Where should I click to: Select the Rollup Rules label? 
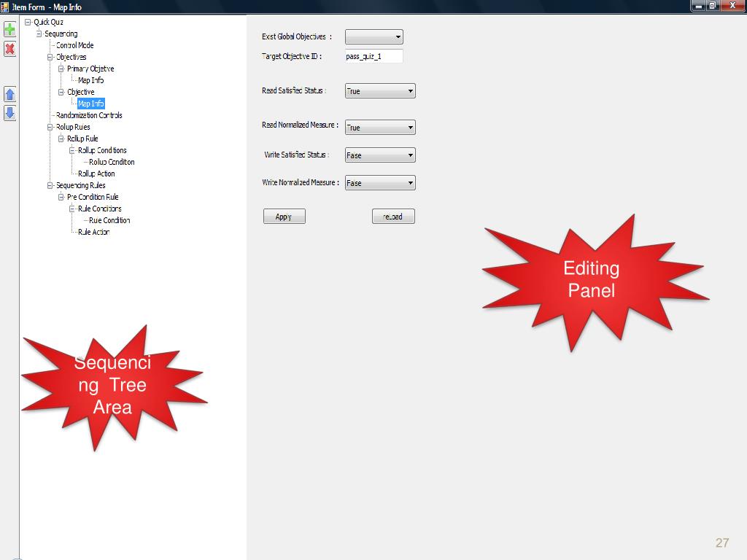(73, 127)
